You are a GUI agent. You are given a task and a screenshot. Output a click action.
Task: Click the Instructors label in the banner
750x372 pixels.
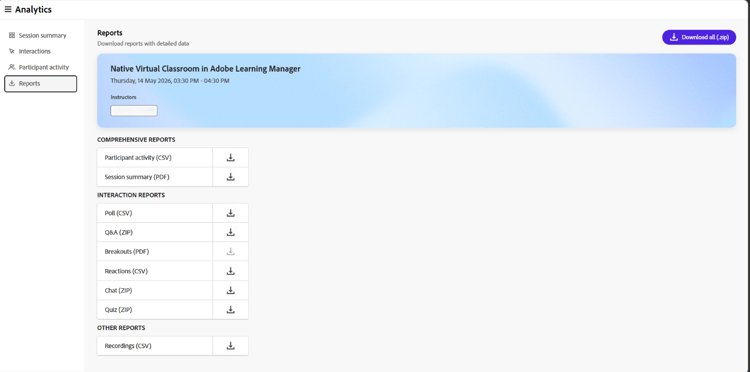(123, 97)
